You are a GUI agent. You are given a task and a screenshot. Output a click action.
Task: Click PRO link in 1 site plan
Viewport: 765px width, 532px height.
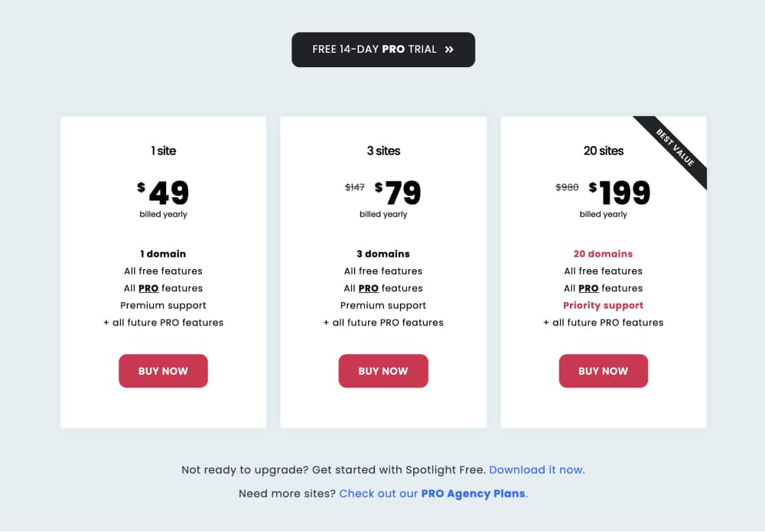point(148,288)
